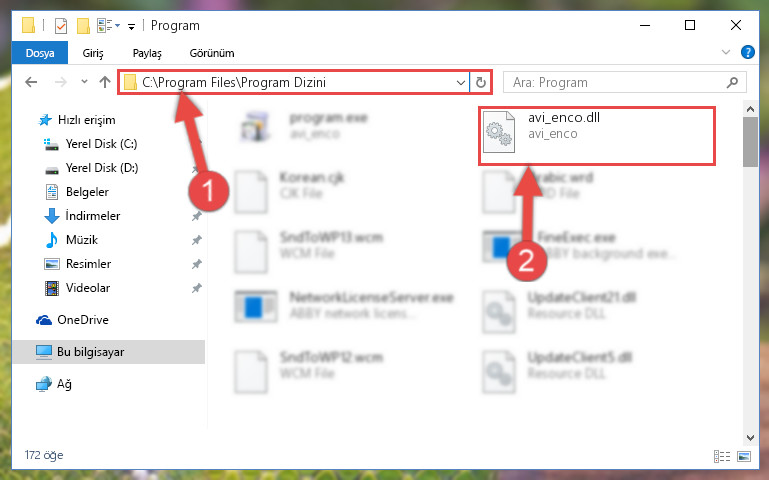Screen dimensions: 769x480
Task: Expand the ribbon with the chevron
Action: click(726, 52)
